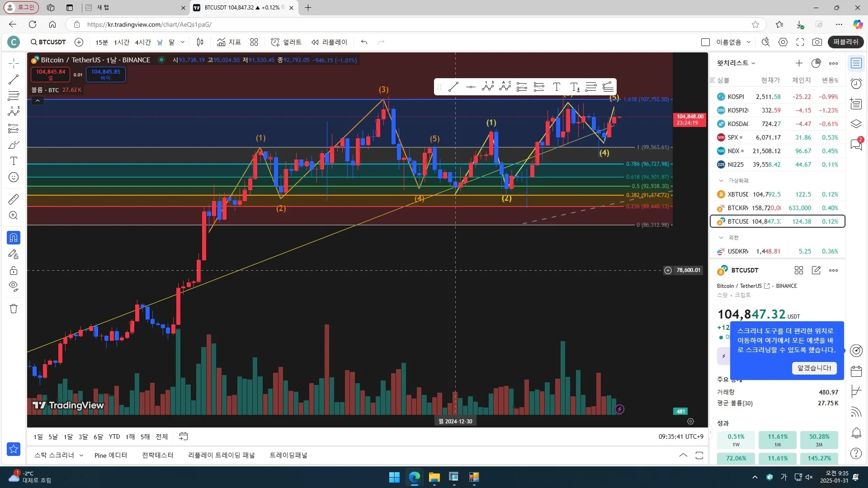The image size is (868, 488).
Task: Toggle hide all drawings eye icon
Action: click(x=14, y=286)
